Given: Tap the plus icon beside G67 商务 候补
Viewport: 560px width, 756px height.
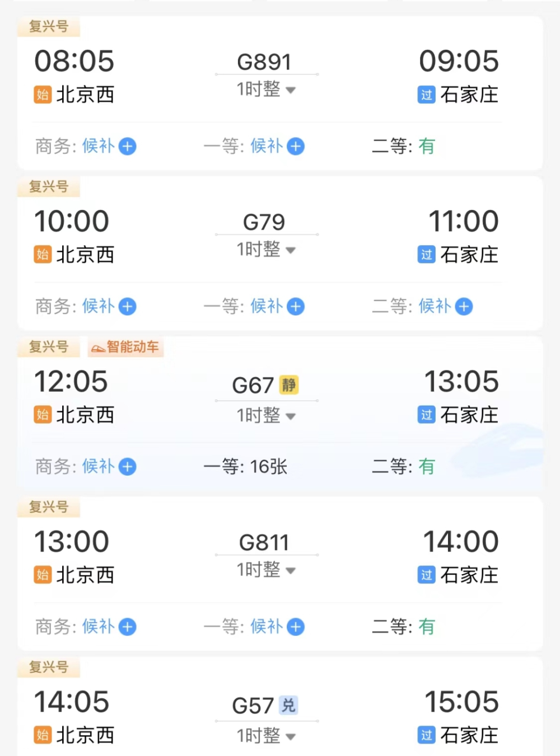Looking at the screenshot, I should pyautogui.click(x=128, y=467).
